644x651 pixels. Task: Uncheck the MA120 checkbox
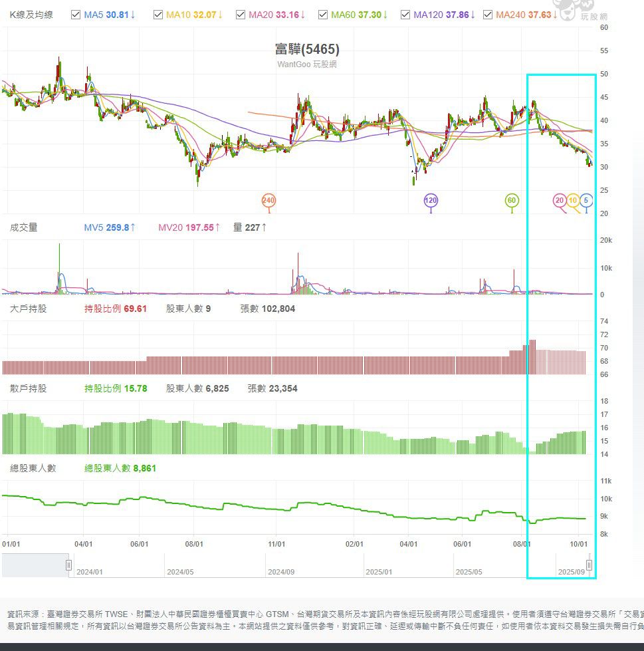[x=405, y=15]
